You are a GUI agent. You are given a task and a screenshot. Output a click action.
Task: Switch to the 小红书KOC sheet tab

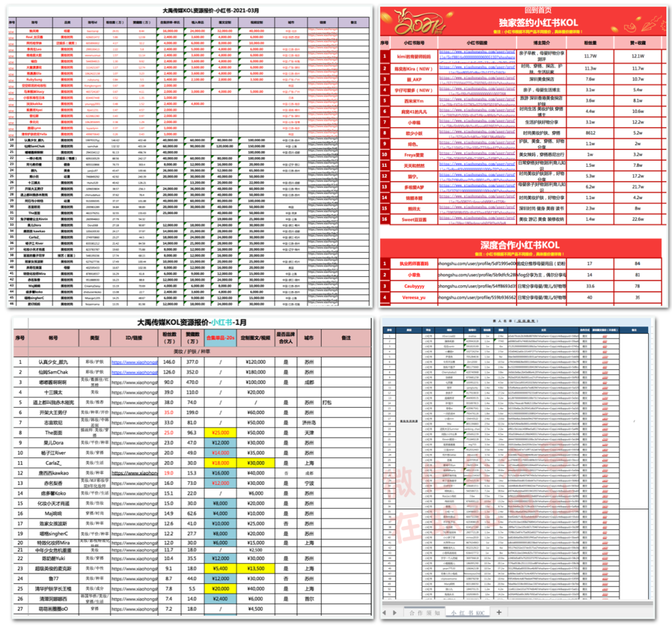(x=467, y=613)
